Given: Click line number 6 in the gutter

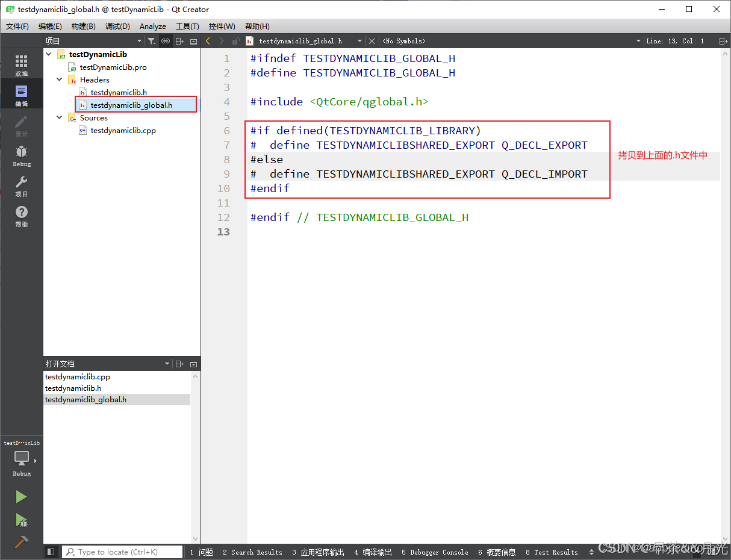Looking at the screenshot, I should click(x=226, y=131).
